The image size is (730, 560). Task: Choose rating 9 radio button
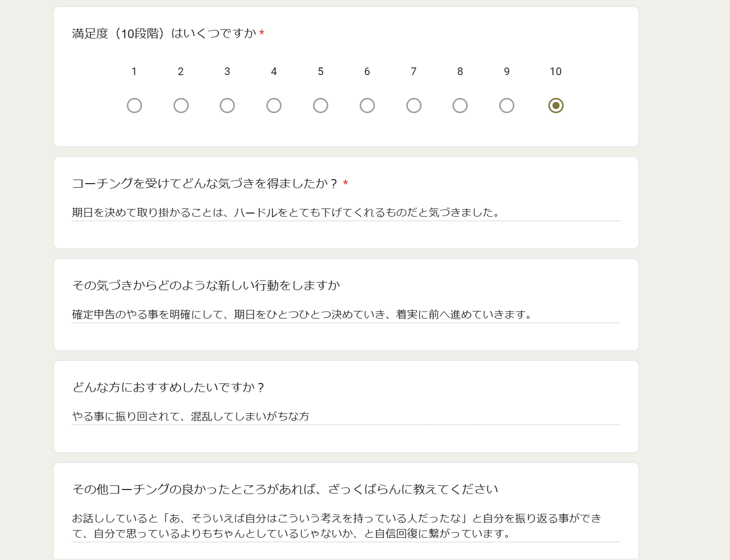[507, 106]
